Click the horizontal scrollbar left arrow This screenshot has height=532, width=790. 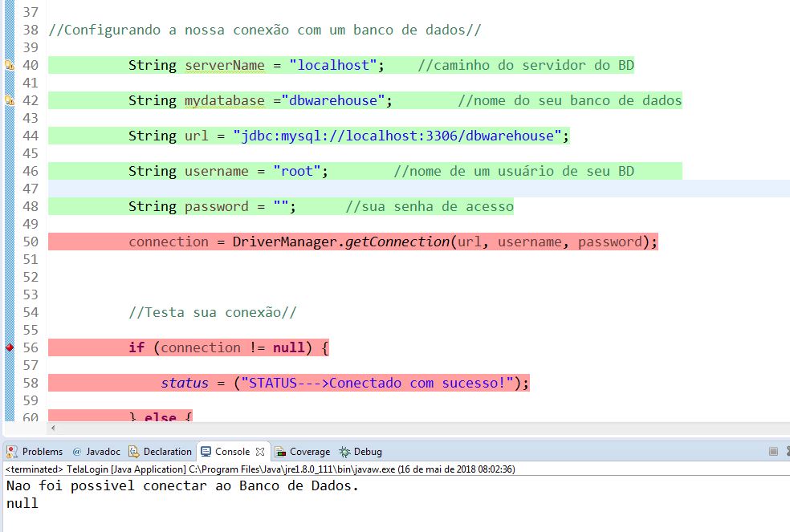click(53, 428)
